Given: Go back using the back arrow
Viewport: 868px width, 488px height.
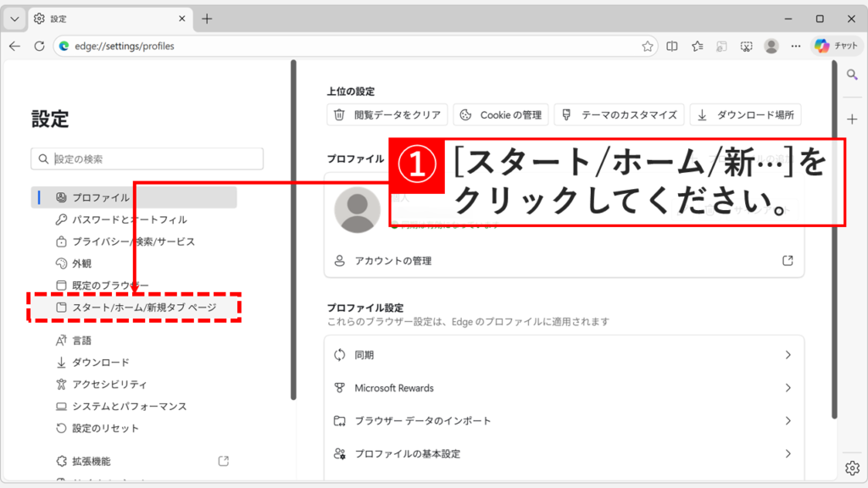Looking at the screenshot, I should (14, 47).
